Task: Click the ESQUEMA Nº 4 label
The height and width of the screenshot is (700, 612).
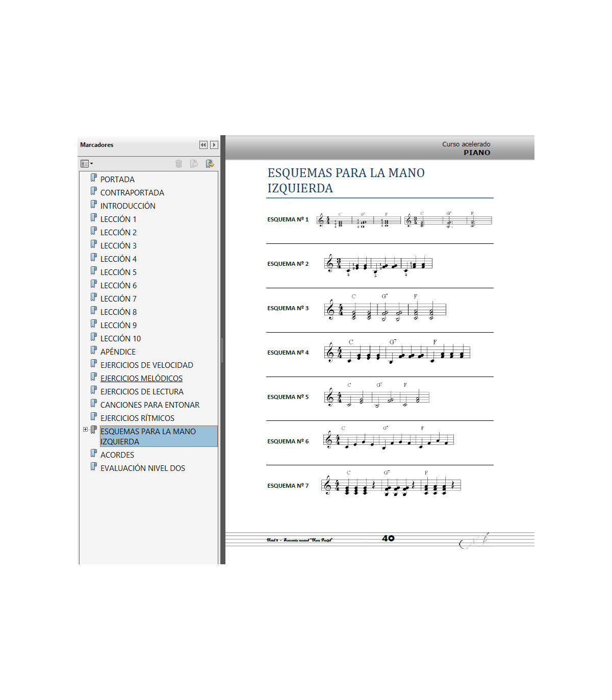Action: click(x=288, y=353)
